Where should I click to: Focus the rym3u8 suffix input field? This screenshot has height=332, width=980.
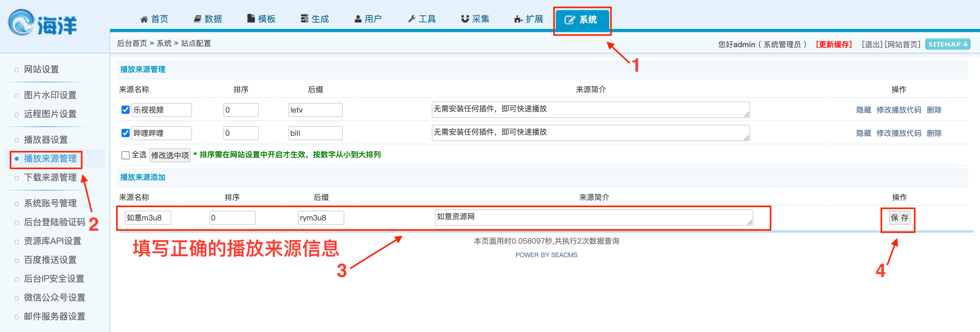coord(320,218)
